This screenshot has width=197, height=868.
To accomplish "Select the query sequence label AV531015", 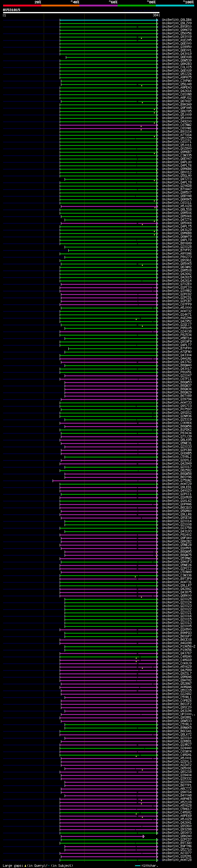I will (x=11, y=10).
